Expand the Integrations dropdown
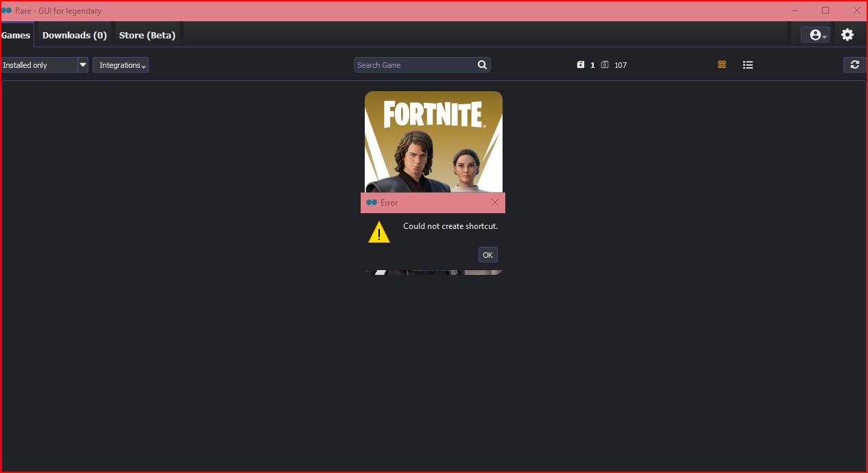868x473 pixels. click(121, 64)
